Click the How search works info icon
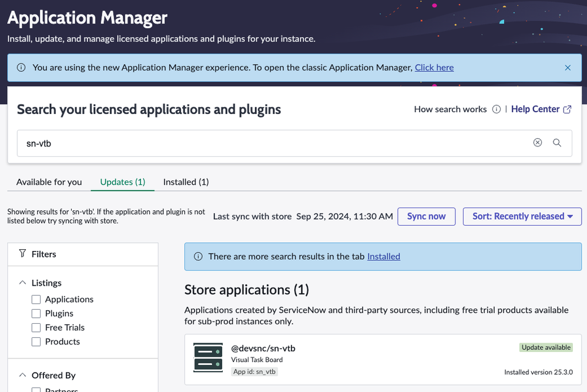The image size is (587, 392). click(496, 109)
